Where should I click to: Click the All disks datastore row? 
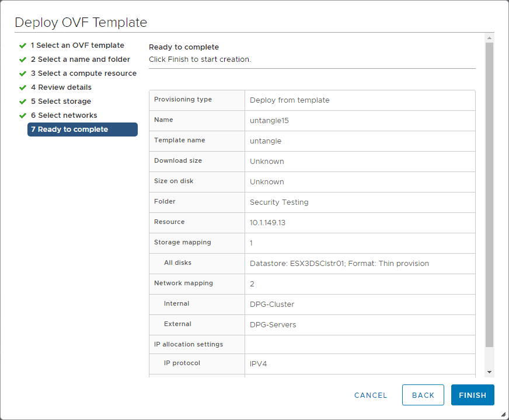[312, 263]
